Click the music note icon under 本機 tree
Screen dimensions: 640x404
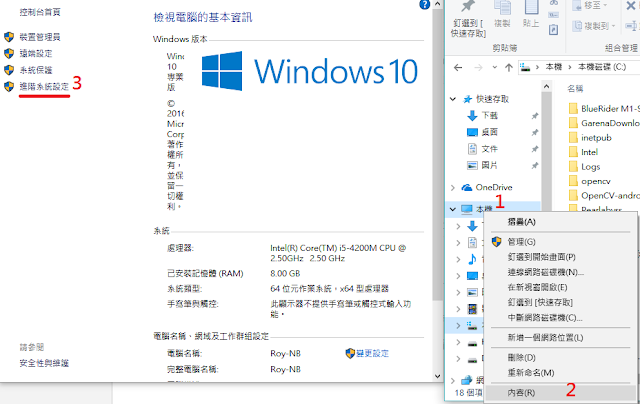(x=472, y=259)
